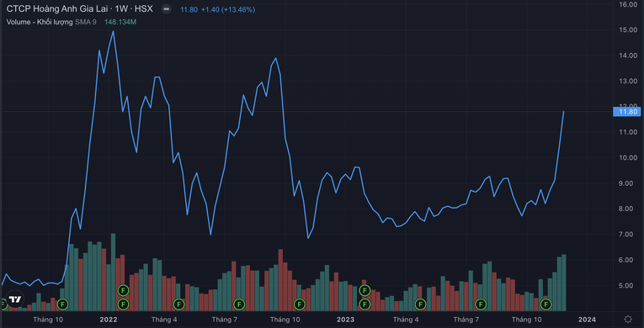
Task: Open chart settings gear icon
Action: tap(628, 319)
